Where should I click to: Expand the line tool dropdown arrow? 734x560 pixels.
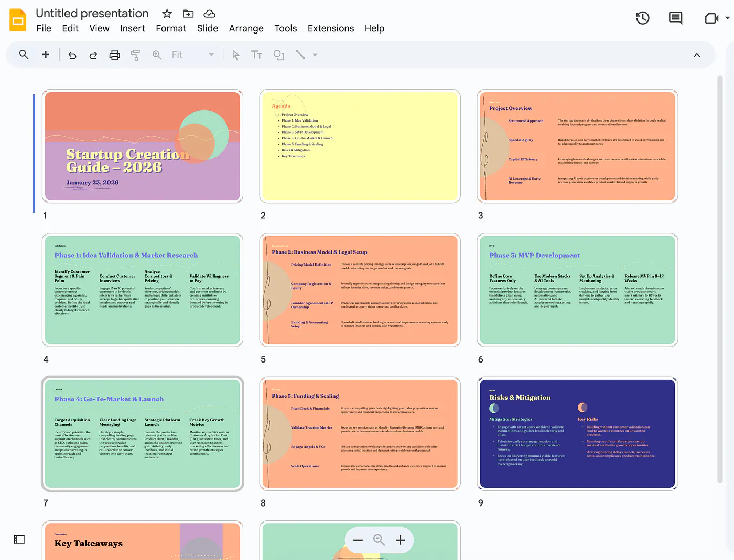[315, 54]
